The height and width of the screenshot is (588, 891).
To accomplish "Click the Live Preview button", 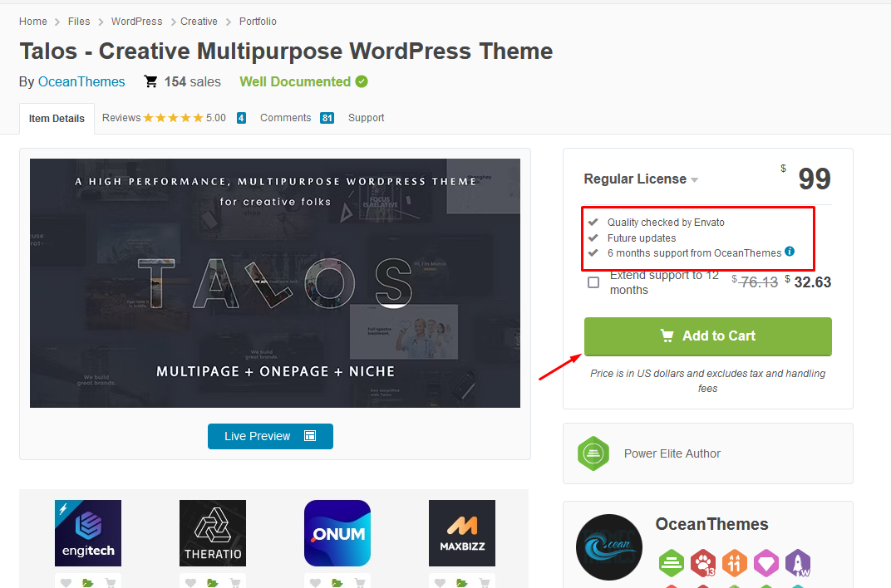I will pos(270,436).
